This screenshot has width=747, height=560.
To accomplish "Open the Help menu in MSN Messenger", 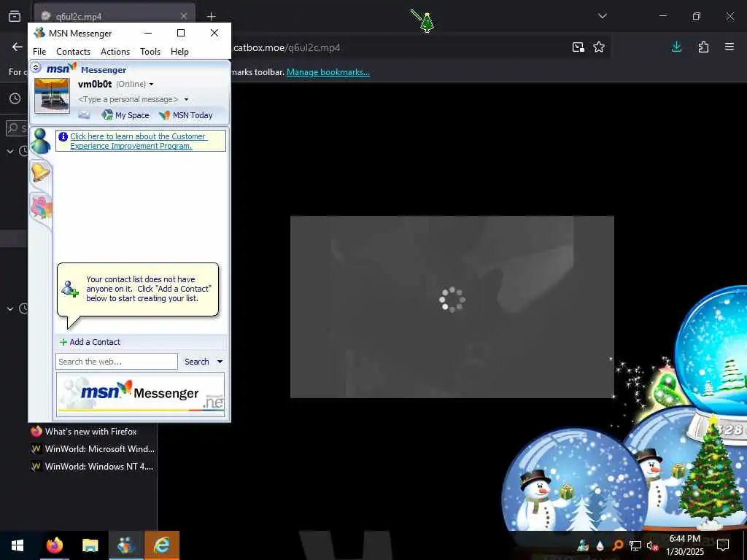I will [x=179, y=52].
